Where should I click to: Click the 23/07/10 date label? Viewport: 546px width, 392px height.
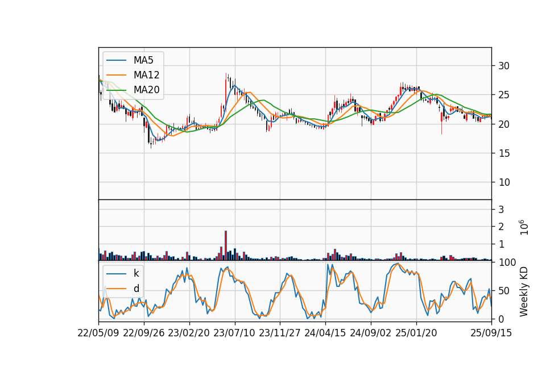pyautogui.click(x=234, y=333)
